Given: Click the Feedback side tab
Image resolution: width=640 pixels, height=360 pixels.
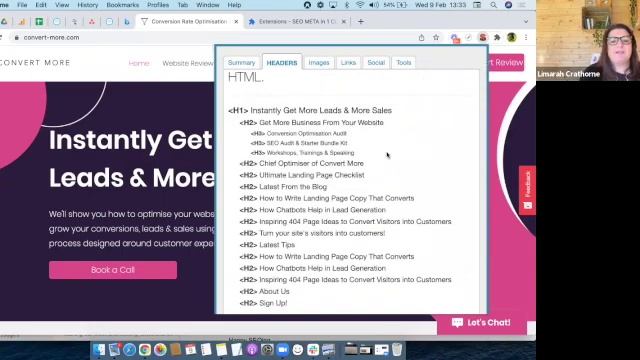Looking at the screenshot, I should (x=527, y=190).
